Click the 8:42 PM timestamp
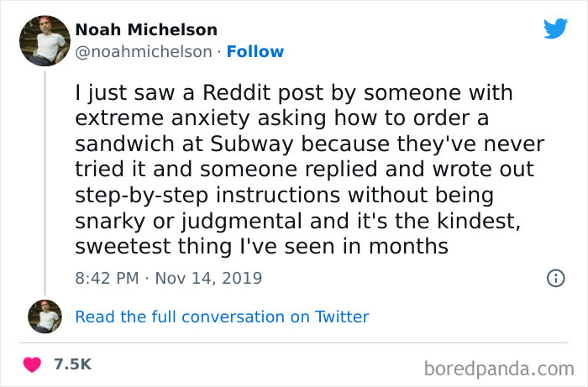Viewport: 588px width, 387px height. coord(107,277)
